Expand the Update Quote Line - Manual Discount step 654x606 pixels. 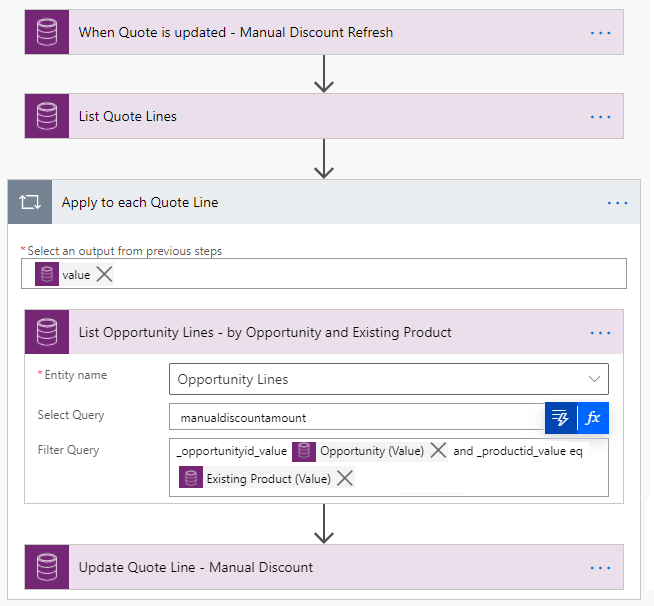300,567
